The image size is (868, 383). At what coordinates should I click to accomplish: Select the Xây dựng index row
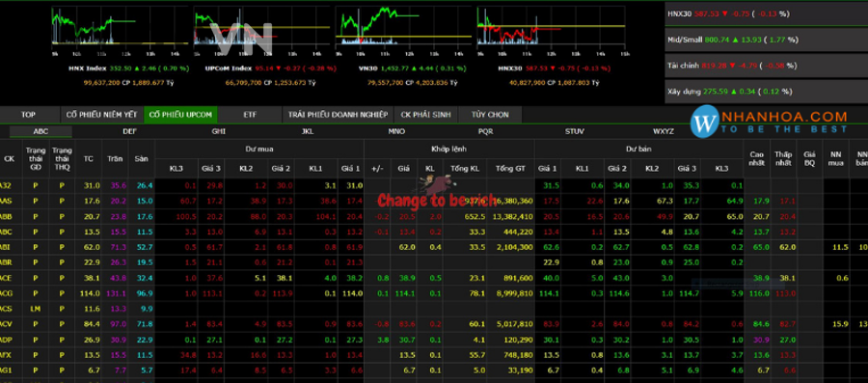point(766,92)
